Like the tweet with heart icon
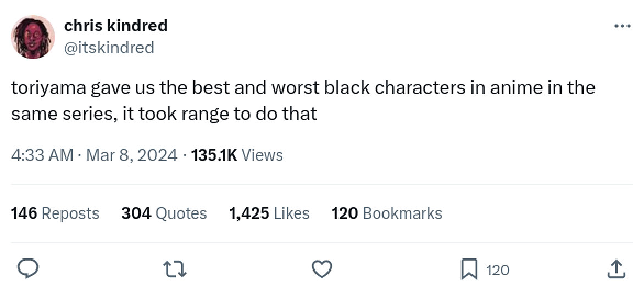This screenshot has width=644, height=293. coord(322,269)
